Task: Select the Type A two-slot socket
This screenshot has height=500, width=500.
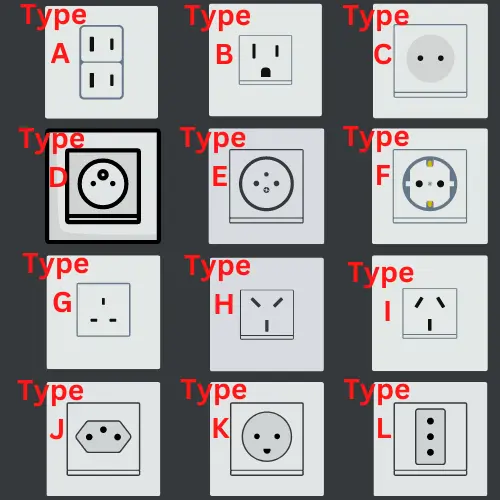Action: 101,62
